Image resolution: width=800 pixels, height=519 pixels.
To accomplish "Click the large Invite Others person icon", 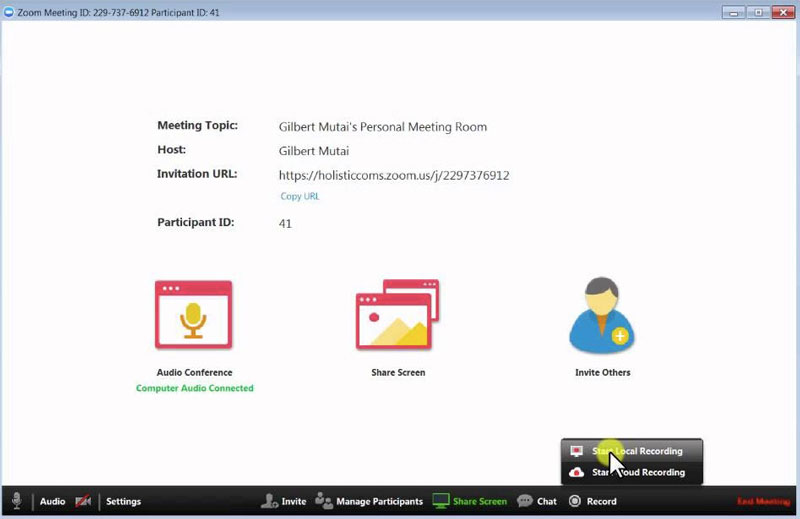I will 601,316.
